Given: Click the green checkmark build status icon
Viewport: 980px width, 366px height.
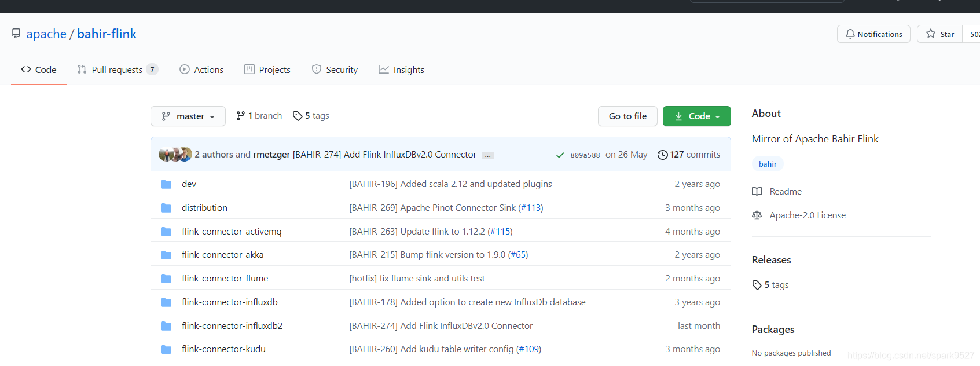Looking at the screenshot, I should (x=560, y=155).
